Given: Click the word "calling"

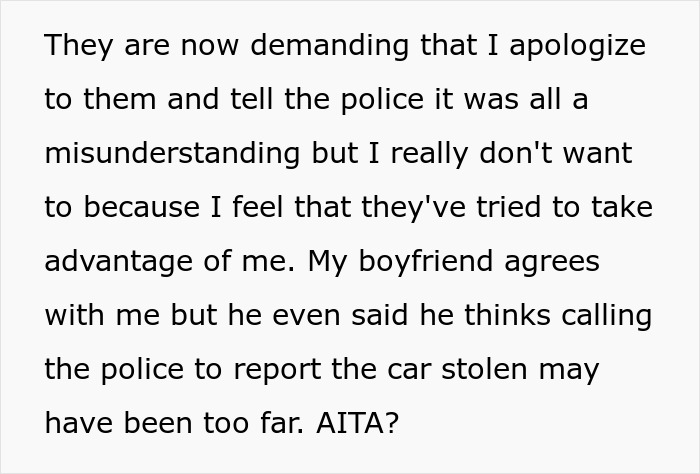Looking at the screenshot, I should point(607,316).
